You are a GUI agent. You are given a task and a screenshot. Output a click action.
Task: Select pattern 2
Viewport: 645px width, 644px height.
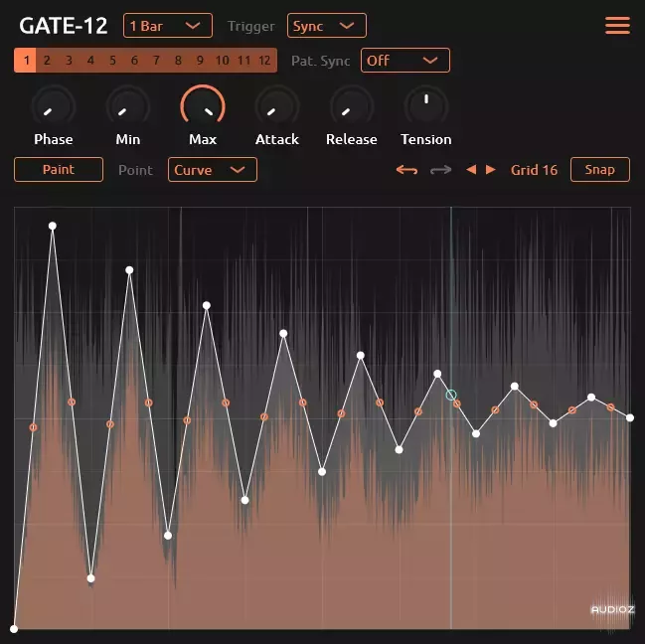pyautogui.click(x=47, y=61)
